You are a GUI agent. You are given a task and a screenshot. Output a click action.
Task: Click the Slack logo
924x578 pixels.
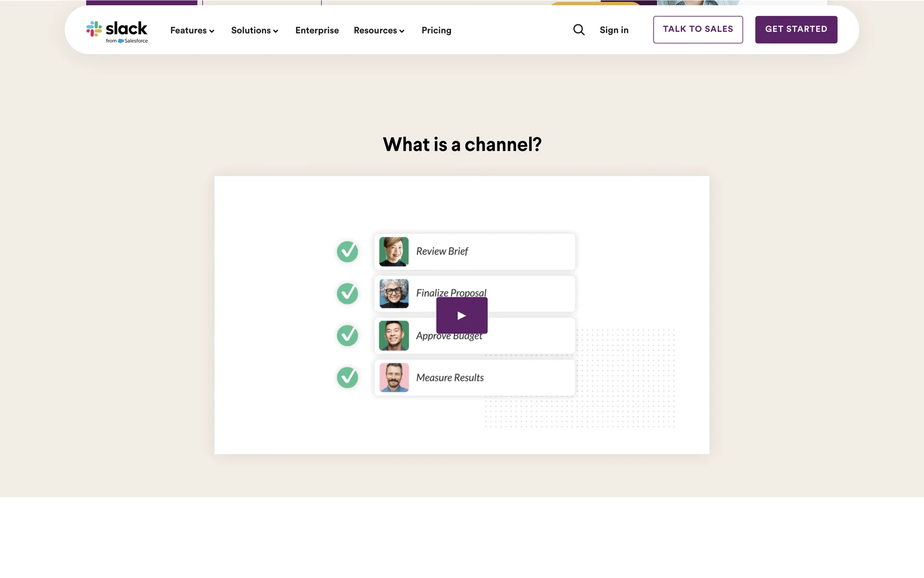pyautogui.click(x=117, y=31)
